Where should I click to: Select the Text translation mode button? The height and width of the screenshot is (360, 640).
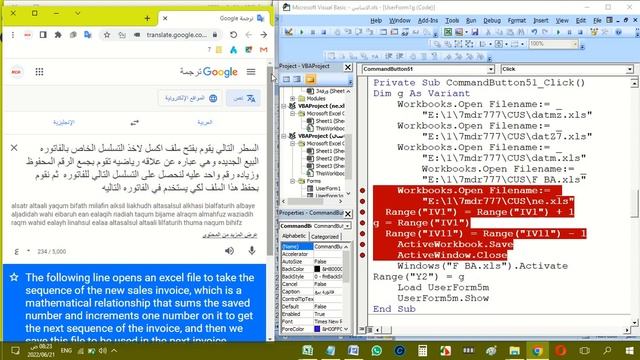pyautogui.click(x=244, y=98)
